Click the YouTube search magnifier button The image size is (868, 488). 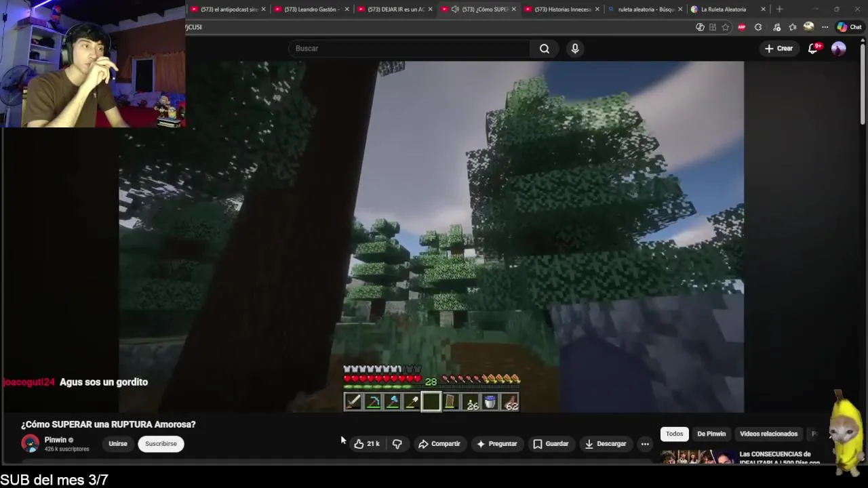(x=545, y=48)
